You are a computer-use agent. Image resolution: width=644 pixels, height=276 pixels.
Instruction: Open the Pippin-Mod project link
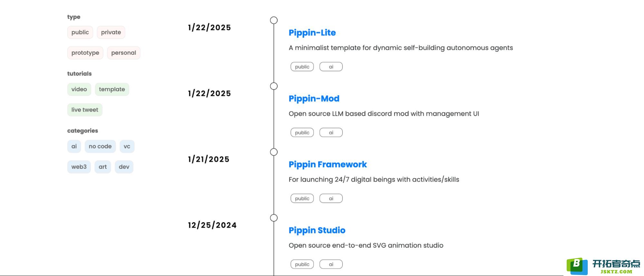tap(314, 99)
